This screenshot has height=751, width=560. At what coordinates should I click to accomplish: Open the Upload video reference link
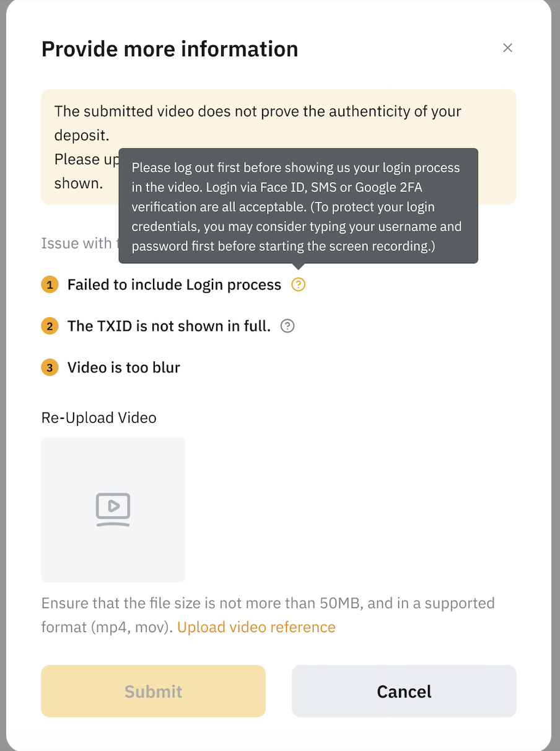(x=256, y=627)
